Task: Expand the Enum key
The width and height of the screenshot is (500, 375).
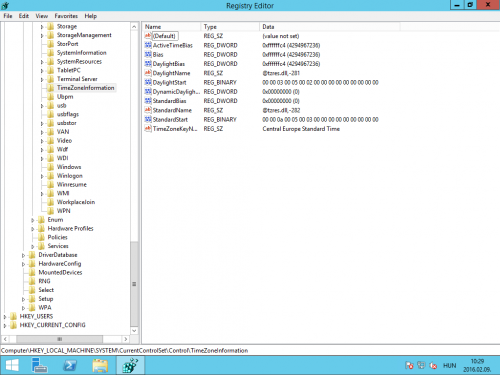Action: tap(33, 220)
